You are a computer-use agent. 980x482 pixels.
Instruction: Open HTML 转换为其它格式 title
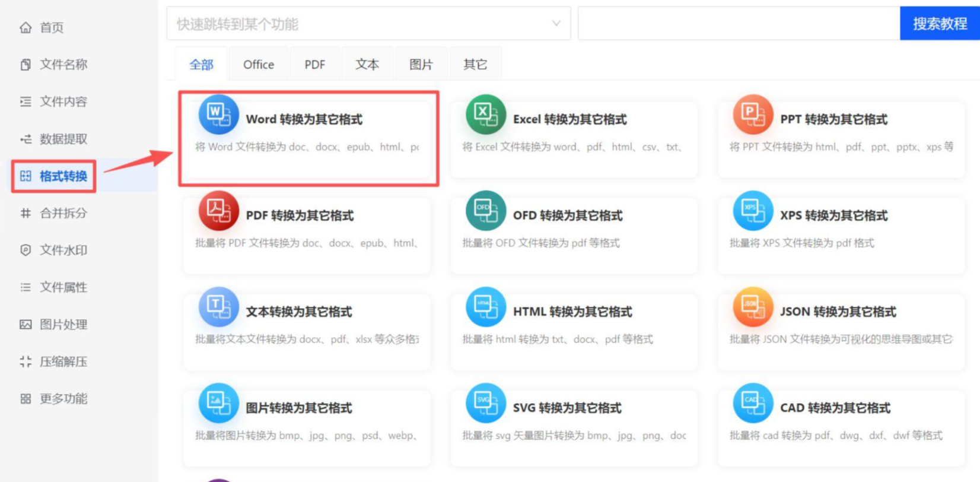tap(572, 312)
